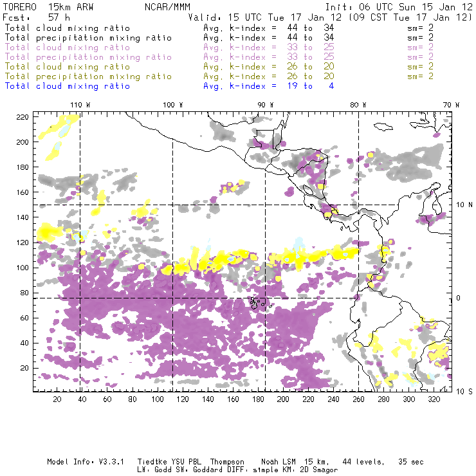The width and height of the screenshot is (476, 476).
Task: Click the "60" tick on the vertical axis
Action: click(x=24, y=318)
